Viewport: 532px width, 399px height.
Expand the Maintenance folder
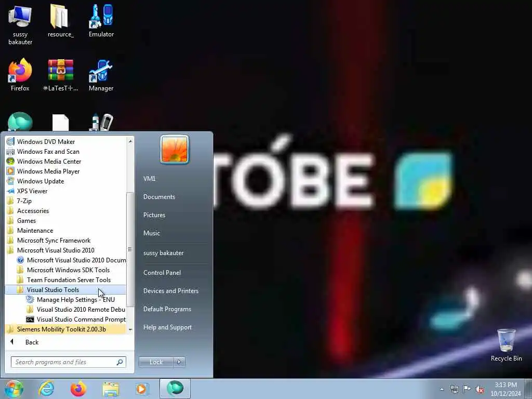[66, 230]
